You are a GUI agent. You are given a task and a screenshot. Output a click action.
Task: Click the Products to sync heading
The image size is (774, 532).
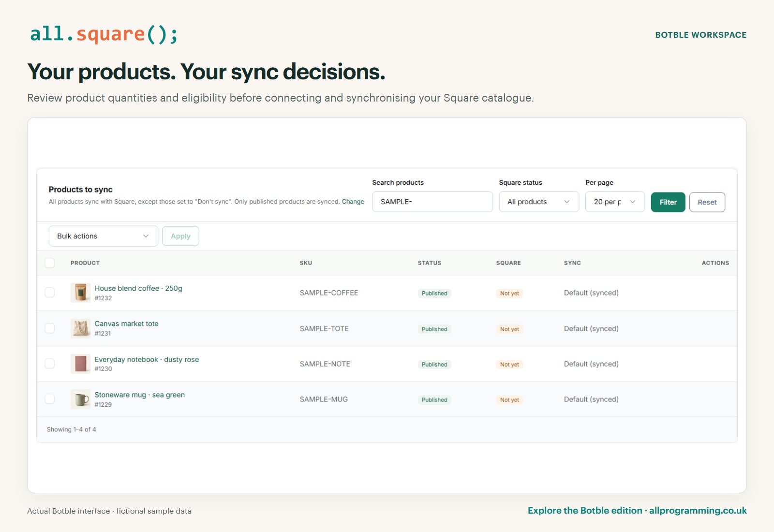(81, 190)
